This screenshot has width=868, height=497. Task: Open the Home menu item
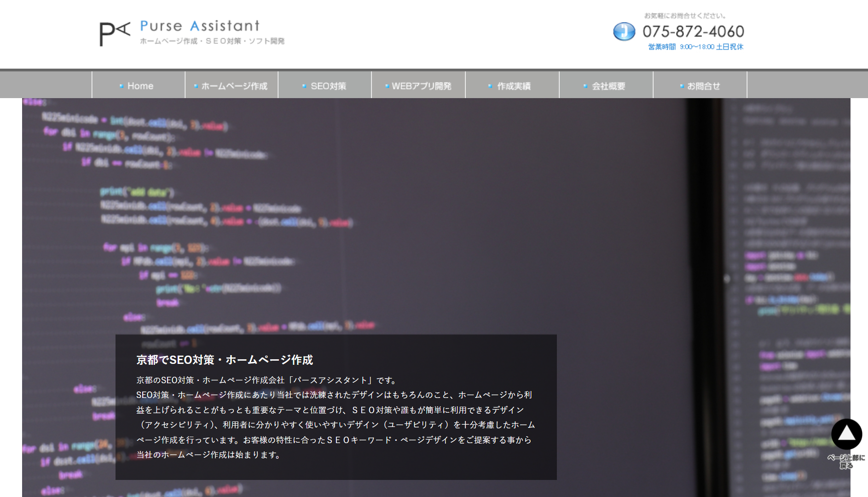coord(139,86)
